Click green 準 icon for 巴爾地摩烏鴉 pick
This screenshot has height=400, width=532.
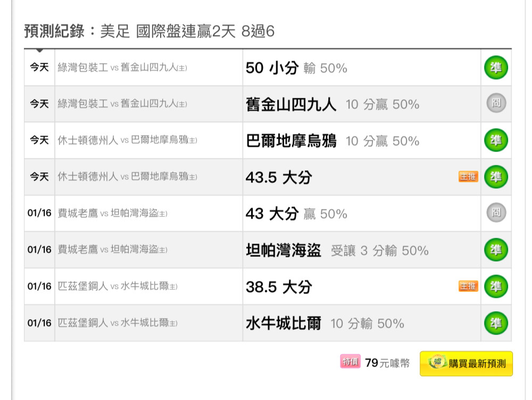tap(496, 140)
